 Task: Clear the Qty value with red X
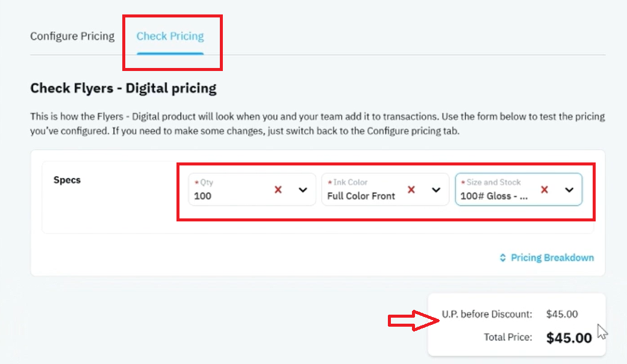click(x=278, y=190)
